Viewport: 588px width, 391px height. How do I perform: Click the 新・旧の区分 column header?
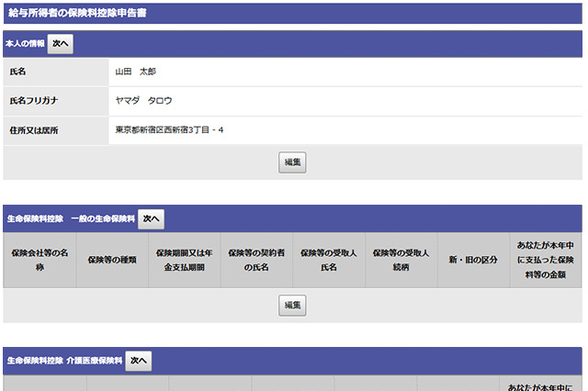pyautogui.click(x=474, y=260)
